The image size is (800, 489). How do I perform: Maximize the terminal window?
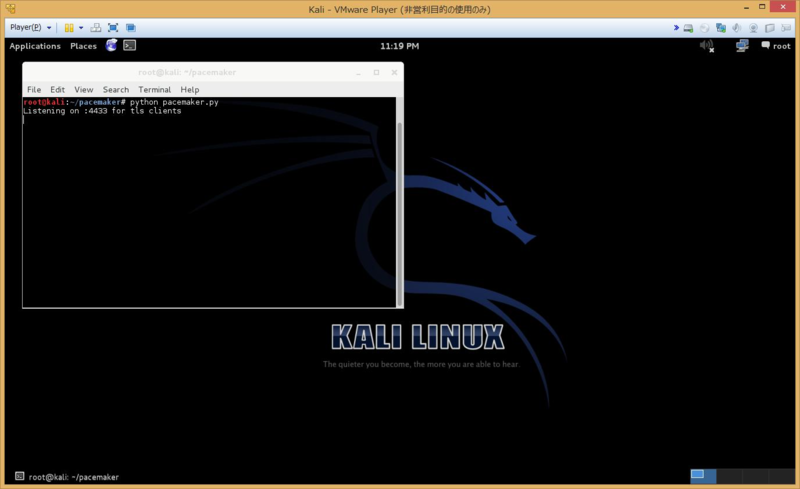pyautogui.click(x=377, y=72)
